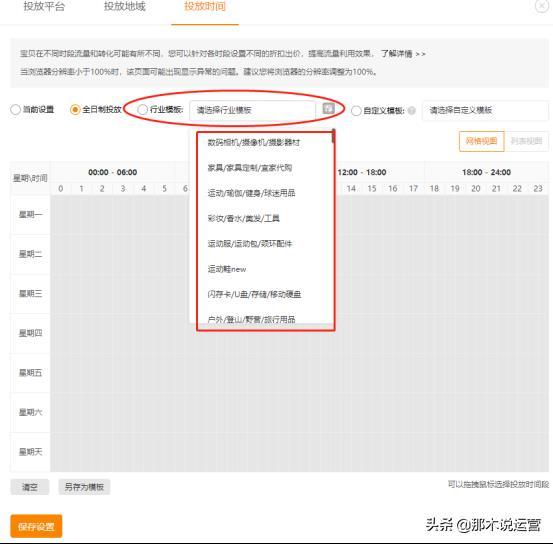Choose 数码相机/摄像机/摄影器材 from the list
Screen dimensions: 553x544
pyautogui.click(x=254, y=143)
